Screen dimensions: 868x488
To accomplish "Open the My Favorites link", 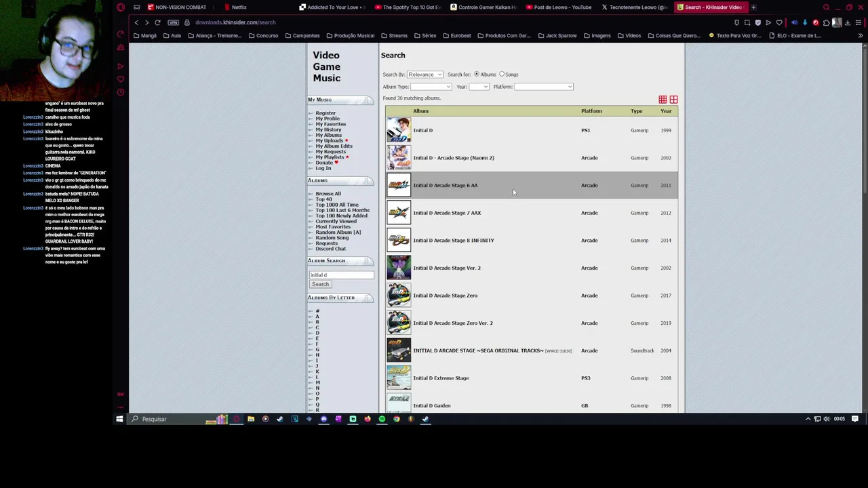I will coord(330,124).
